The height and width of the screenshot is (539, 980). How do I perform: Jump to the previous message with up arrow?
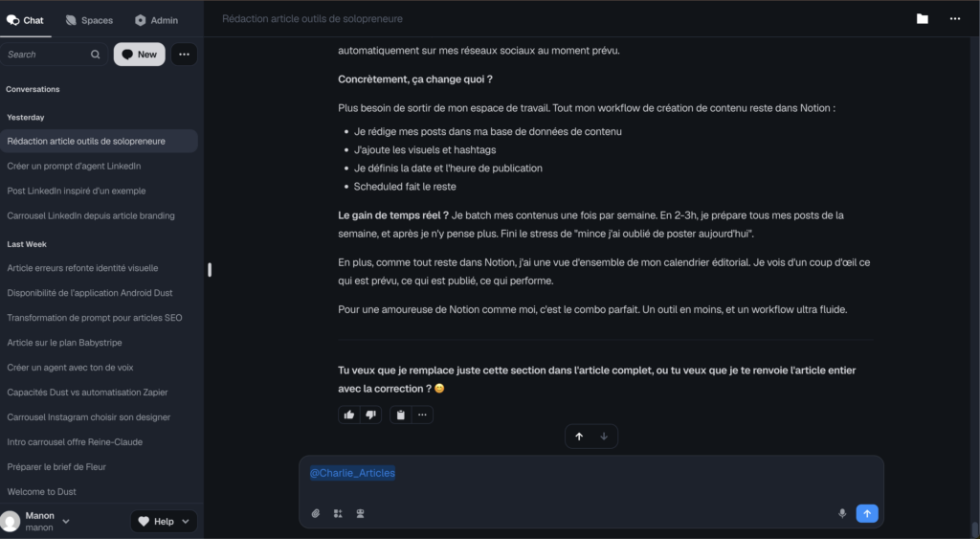tap(579, 437)
